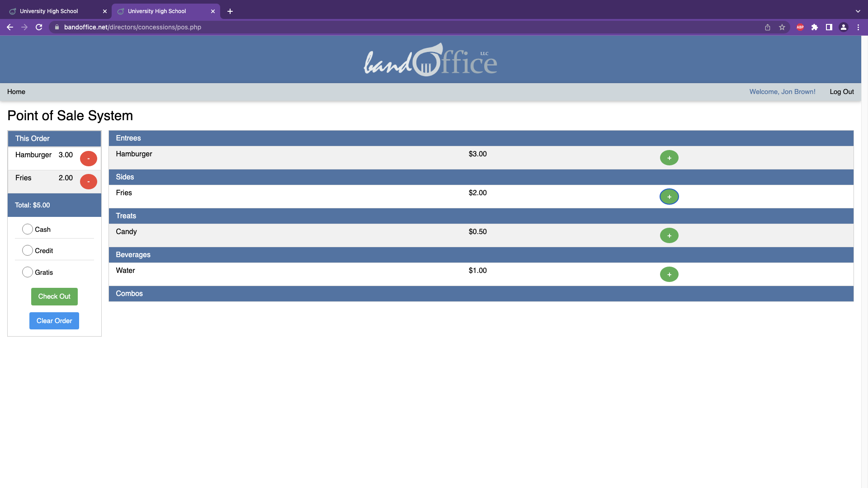Bookmark this page with star icon
868x488 pixels.
pos(782,27)
